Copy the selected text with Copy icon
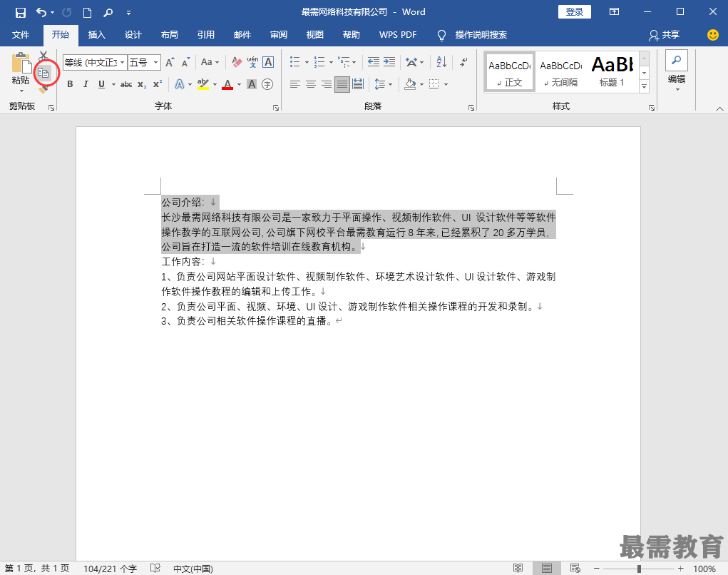This screenshot has height=575, width=728. (x=43, y=73)
